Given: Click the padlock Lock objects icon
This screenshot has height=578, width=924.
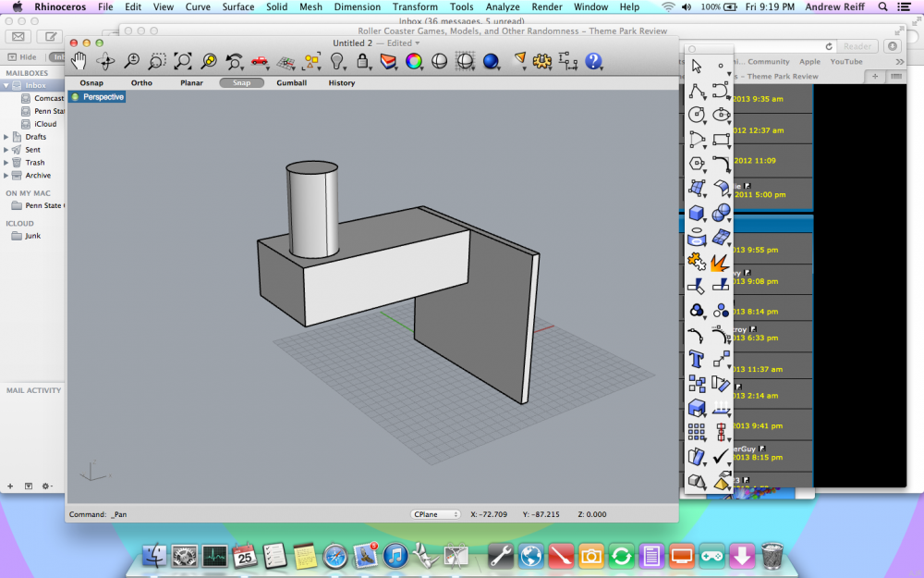Looking at the screenshot, I should tap(363, 61).
